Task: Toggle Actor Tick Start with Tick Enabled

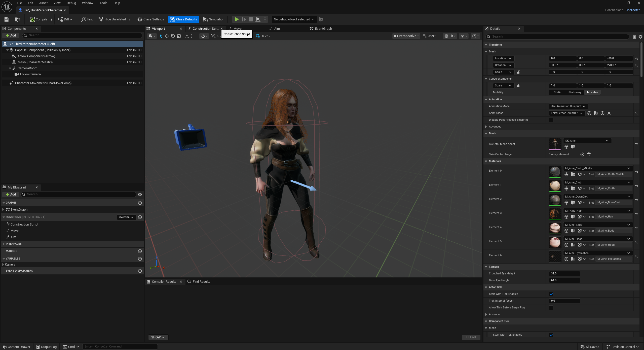Action: 551,294
